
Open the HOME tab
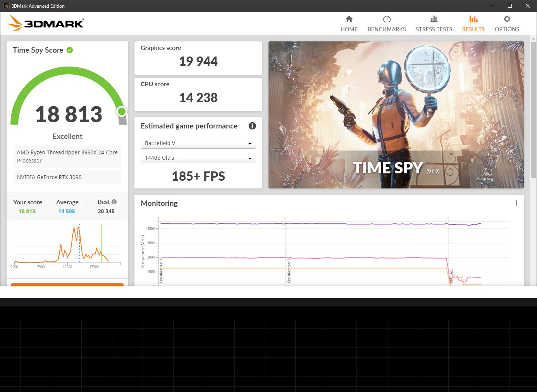coord(349,24)
